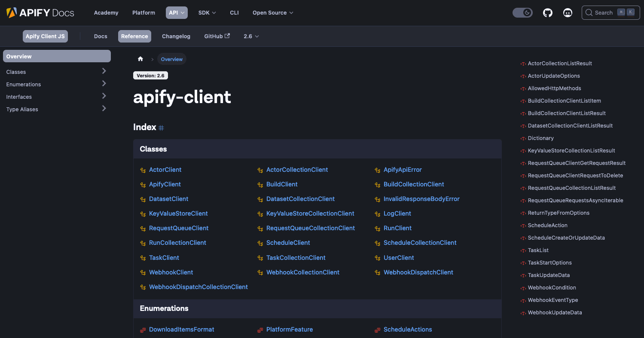Click class icon beside RunClient
The width and height of the screenshot is (644, 338).
pos(378,228)
